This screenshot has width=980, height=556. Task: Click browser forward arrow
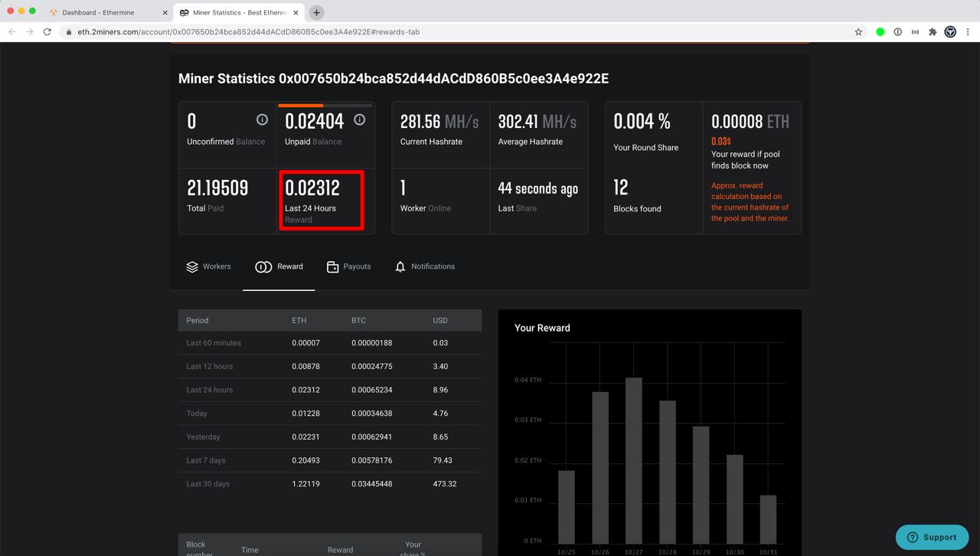(x=29, y=32)
